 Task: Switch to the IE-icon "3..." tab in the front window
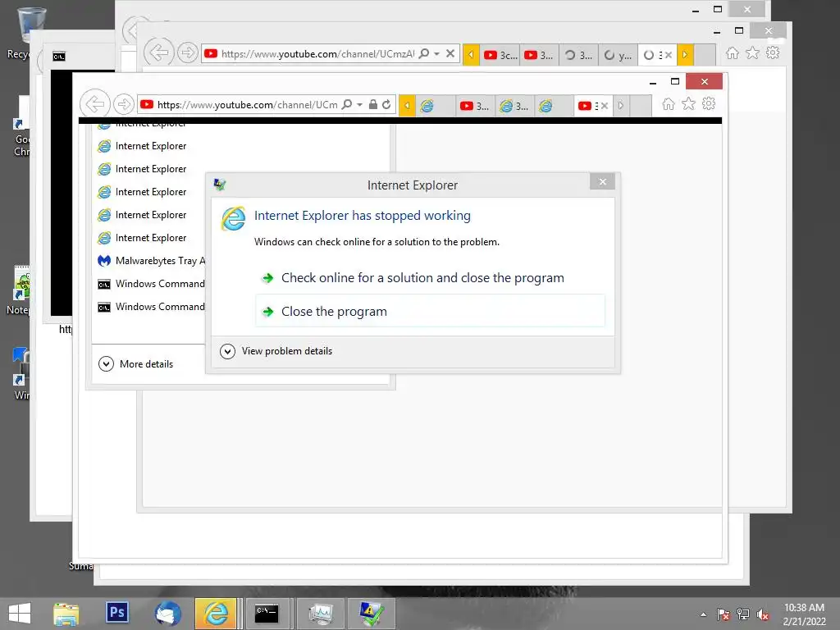pos(514,106)
